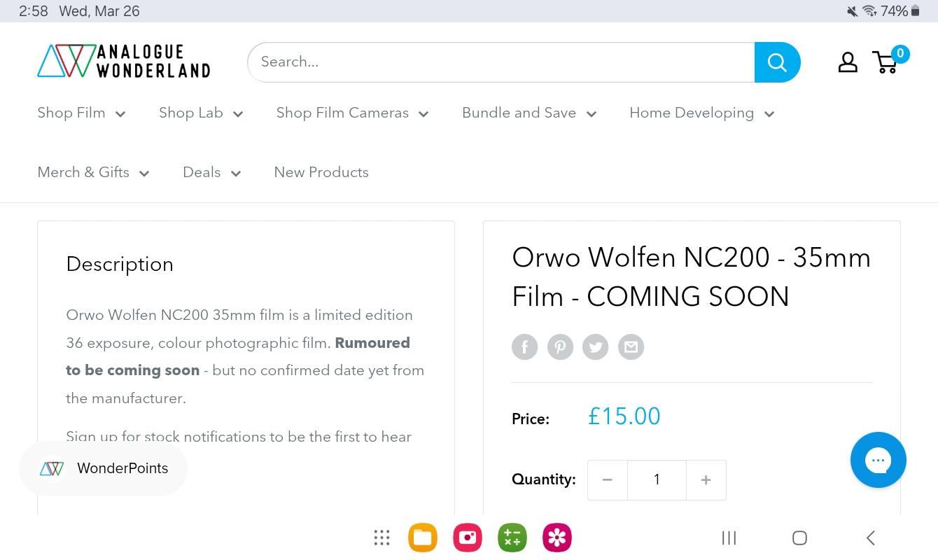The width and height of the screenshot is (938, 560).
Task: Pin product on Pinterest
Action: pos(560,346)
